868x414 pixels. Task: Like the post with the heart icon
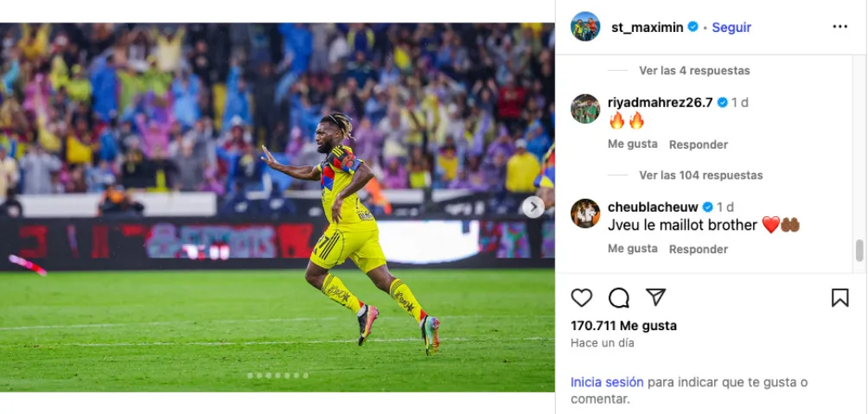581,298
